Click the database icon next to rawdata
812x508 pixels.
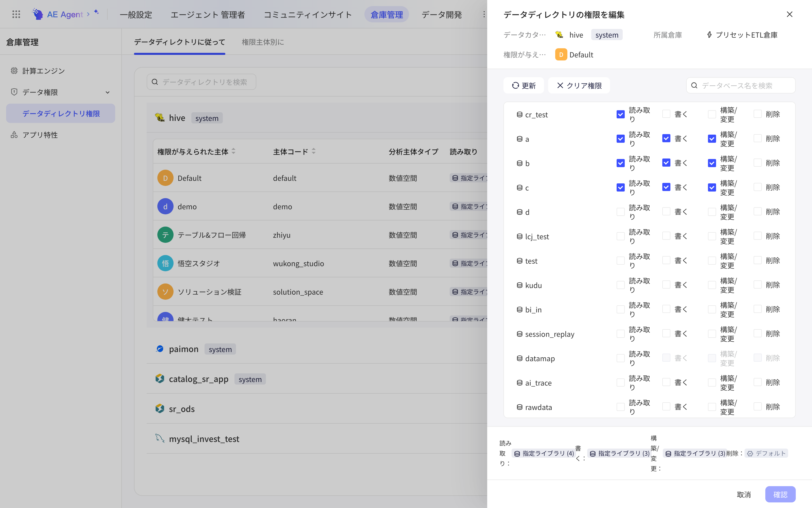pyautogui.click(x=519, y=407)
